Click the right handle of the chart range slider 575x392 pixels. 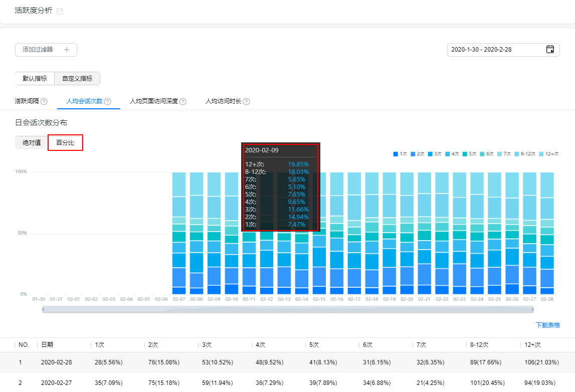click(532, 310)
